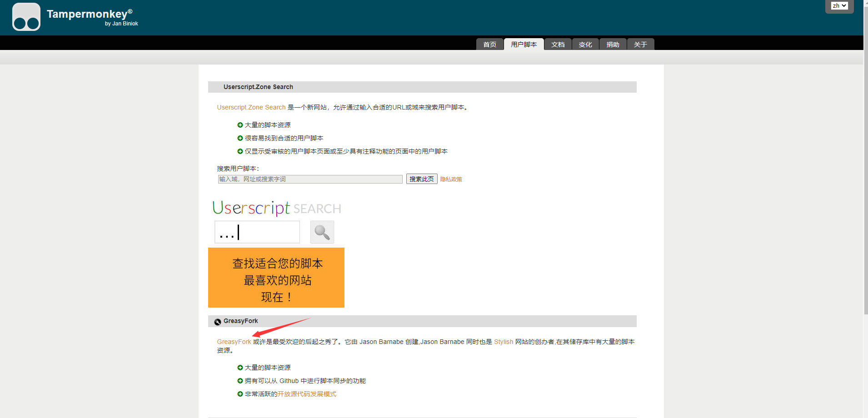Click the GreasyFork section header icon
Image resolution: width=868 pixels, height=418 pixels.
tap(218, 322)
